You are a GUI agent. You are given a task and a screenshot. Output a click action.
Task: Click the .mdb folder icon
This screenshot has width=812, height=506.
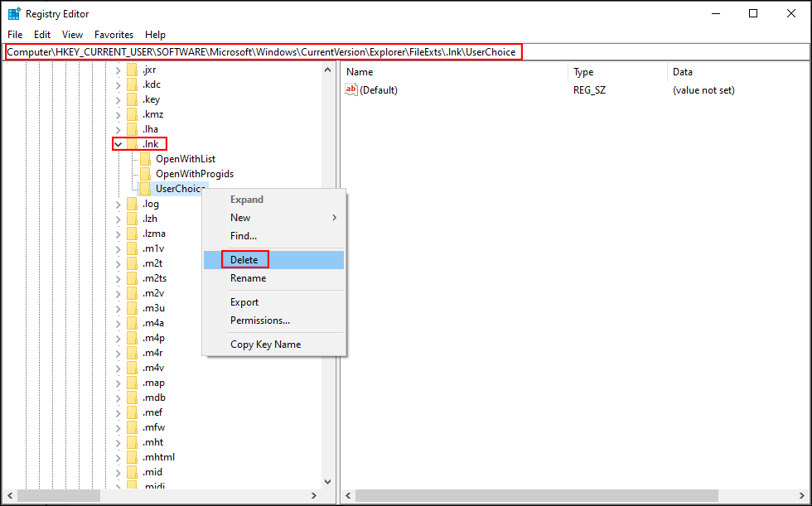click(132, 398)
